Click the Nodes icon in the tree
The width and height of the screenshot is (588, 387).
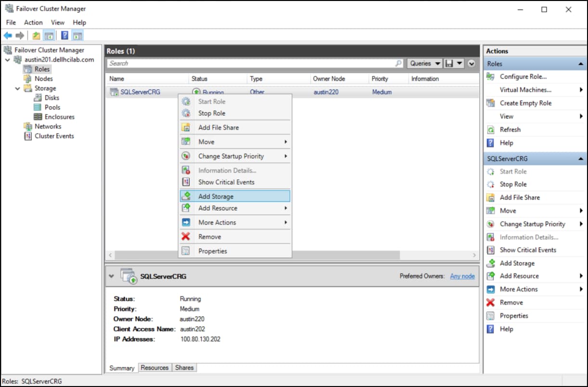[x=28, y=79]
